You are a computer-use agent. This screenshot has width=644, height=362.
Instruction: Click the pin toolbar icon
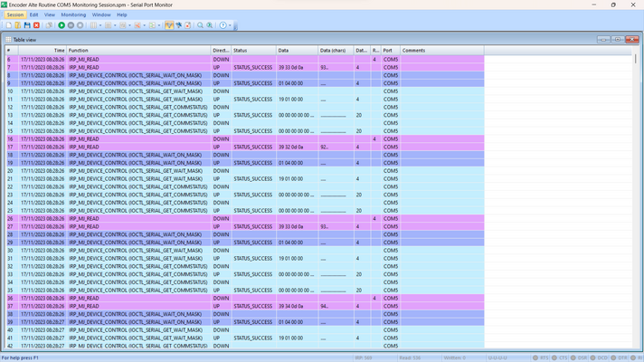click(x=179, y=25)
